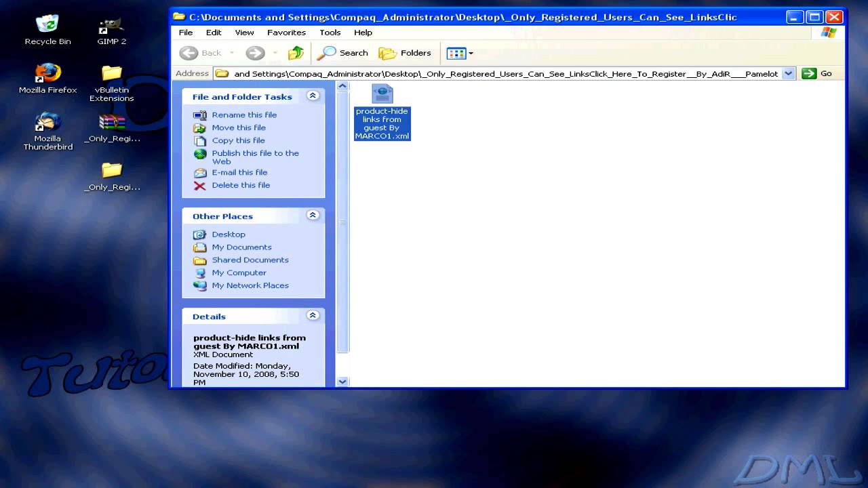868x488 pixels.
Task: Open the Search pane
Action: click(343, 53)
